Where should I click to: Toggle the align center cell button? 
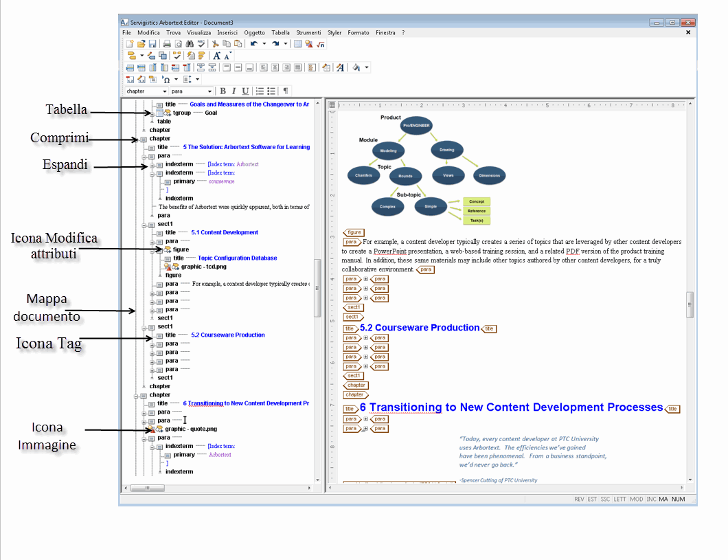(275, 68)
